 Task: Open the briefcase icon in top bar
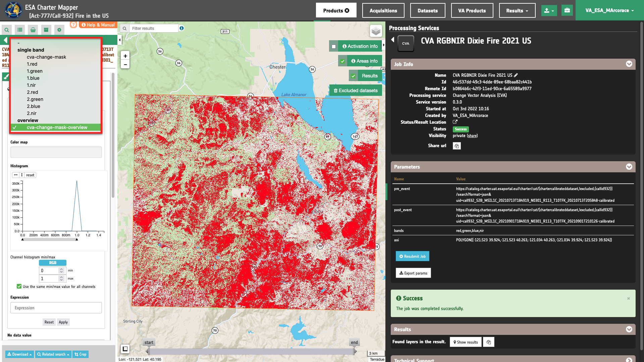click(x=567, y=10)
